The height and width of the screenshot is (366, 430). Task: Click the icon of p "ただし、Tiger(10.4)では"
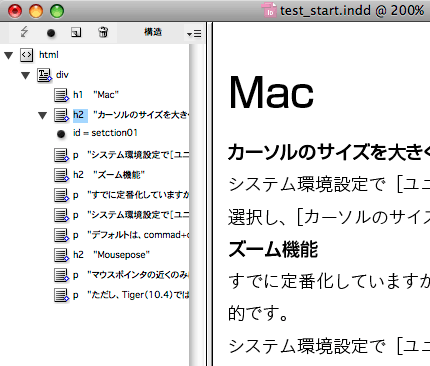coord(61,295)
